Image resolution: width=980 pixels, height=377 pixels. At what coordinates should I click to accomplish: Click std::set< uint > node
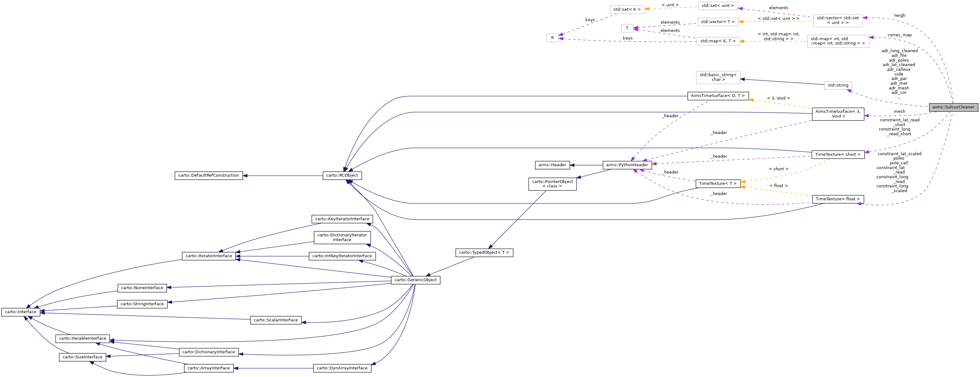(x=718, y=6)
